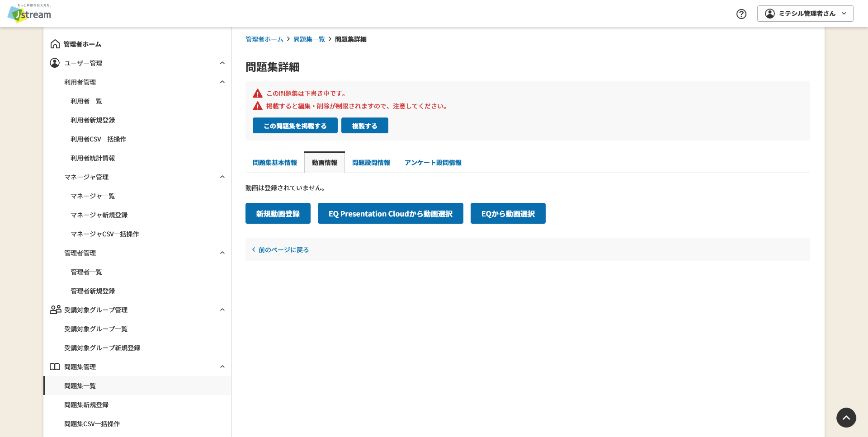Click the current 問題集詳細 breadcrumb text

coord(351,39)
